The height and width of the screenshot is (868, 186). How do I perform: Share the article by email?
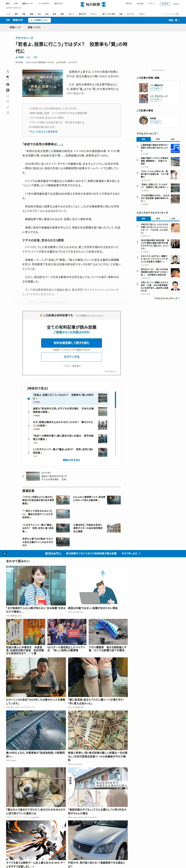[x=8, y=101]
